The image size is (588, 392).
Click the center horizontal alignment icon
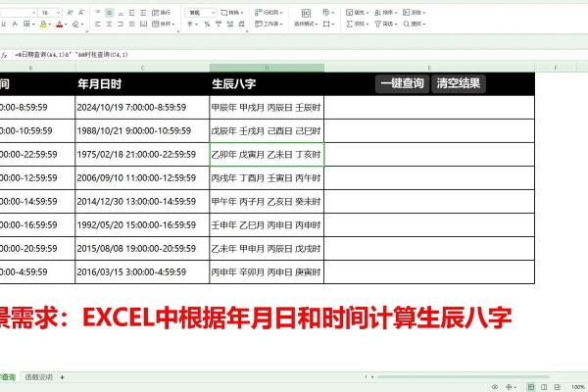click(x=108, y=24)
